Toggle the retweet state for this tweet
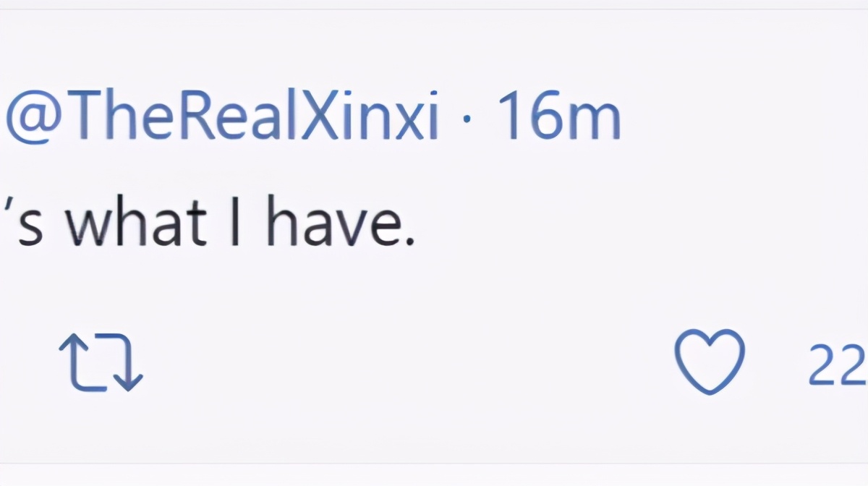The image size is (868, 486). pos(101,363)
